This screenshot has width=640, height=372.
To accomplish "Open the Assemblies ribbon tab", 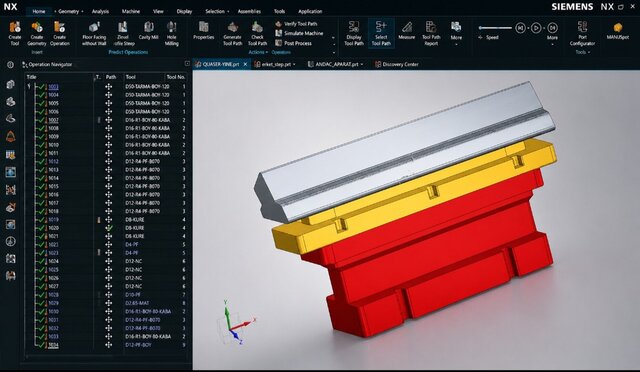I will click(249, 11).
